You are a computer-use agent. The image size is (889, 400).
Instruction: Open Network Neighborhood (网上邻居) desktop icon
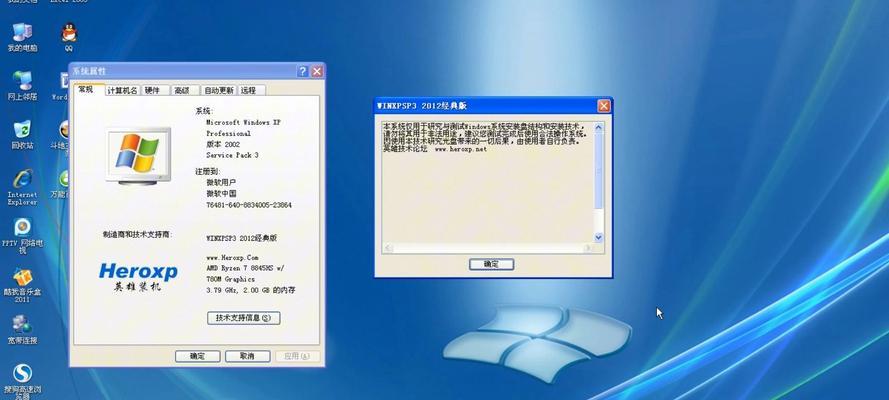(22, 86)
